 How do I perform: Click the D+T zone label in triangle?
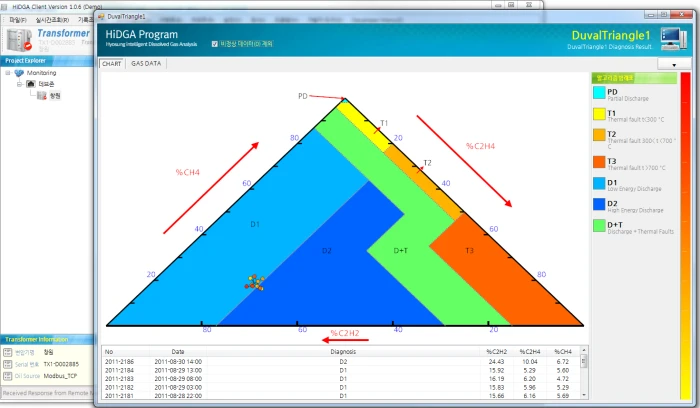(x=400, y=251)
